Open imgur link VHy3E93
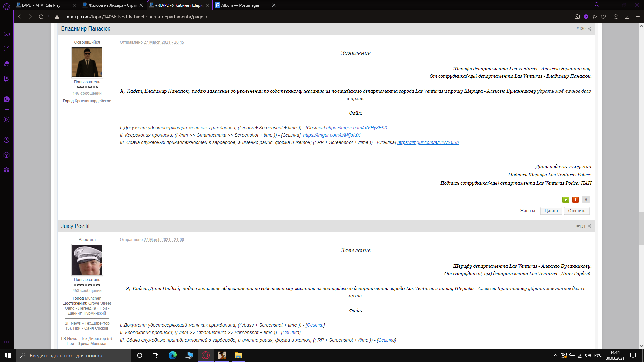644x362 pixels. 356,128
